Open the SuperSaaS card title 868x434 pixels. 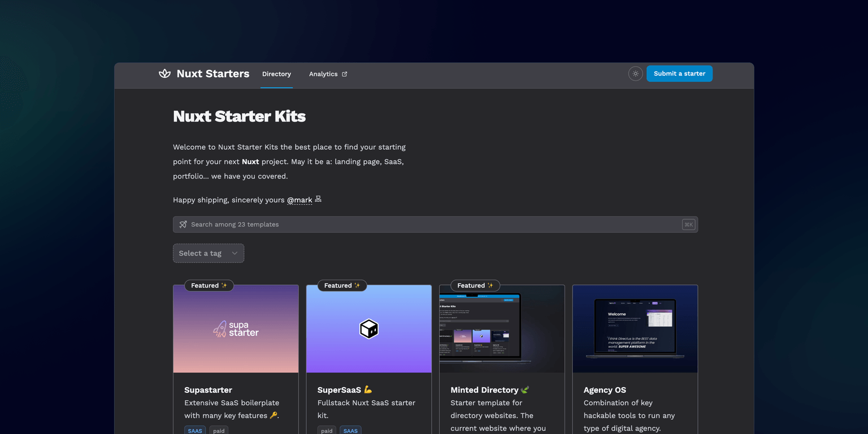click(345, 390)
